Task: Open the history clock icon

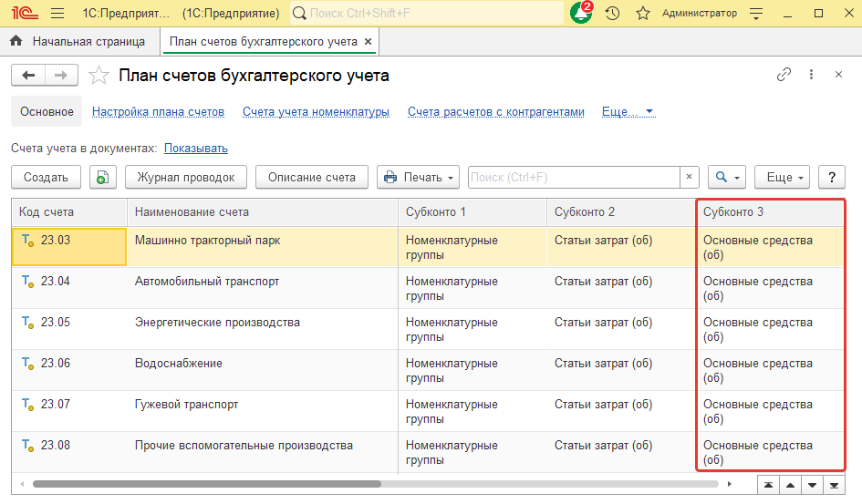Action: [612, 14]
